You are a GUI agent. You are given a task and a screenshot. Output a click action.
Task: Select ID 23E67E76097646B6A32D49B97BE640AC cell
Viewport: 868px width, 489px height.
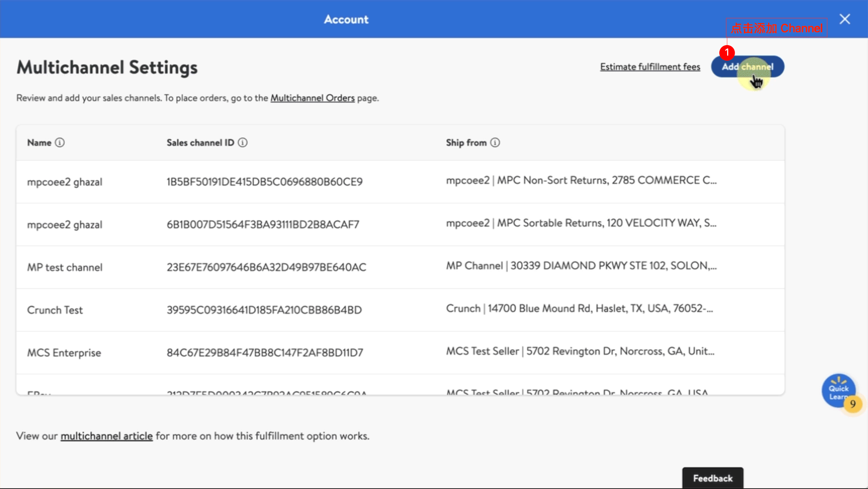pos(266,267)
